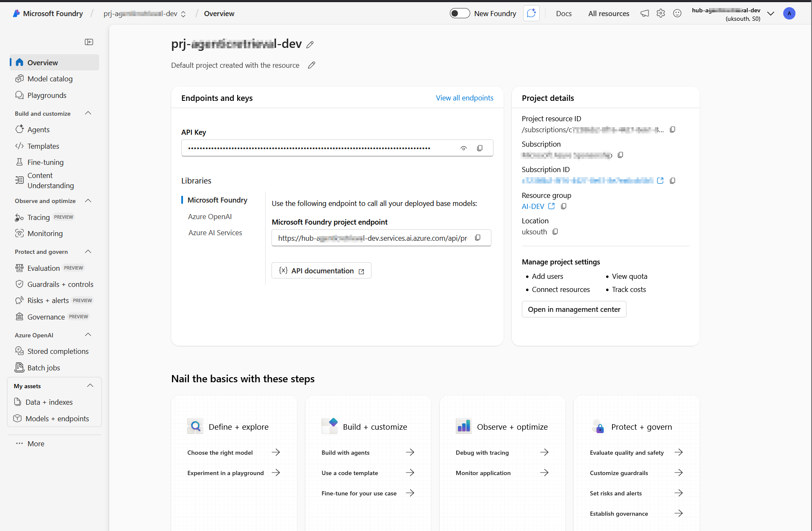Image resolution: width=812 pixels, height=531 pixels.
Task: Toggle the New Foundry switch
Action: click(x=460, y=14)
